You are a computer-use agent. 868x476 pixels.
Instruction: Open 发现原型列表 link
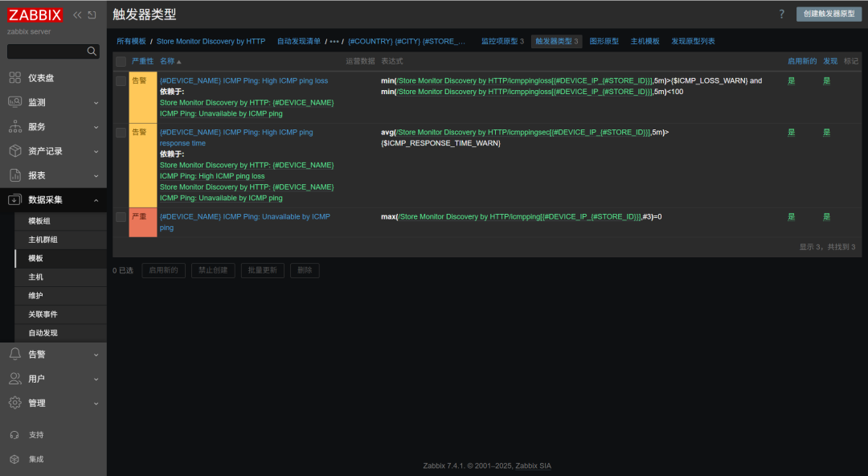pyautogui.click(x=693, y=42)
